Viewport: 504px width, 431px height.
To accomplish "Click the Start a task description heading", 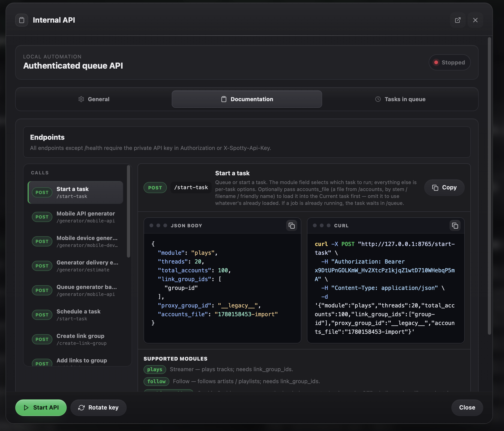I will coord(232,173).
